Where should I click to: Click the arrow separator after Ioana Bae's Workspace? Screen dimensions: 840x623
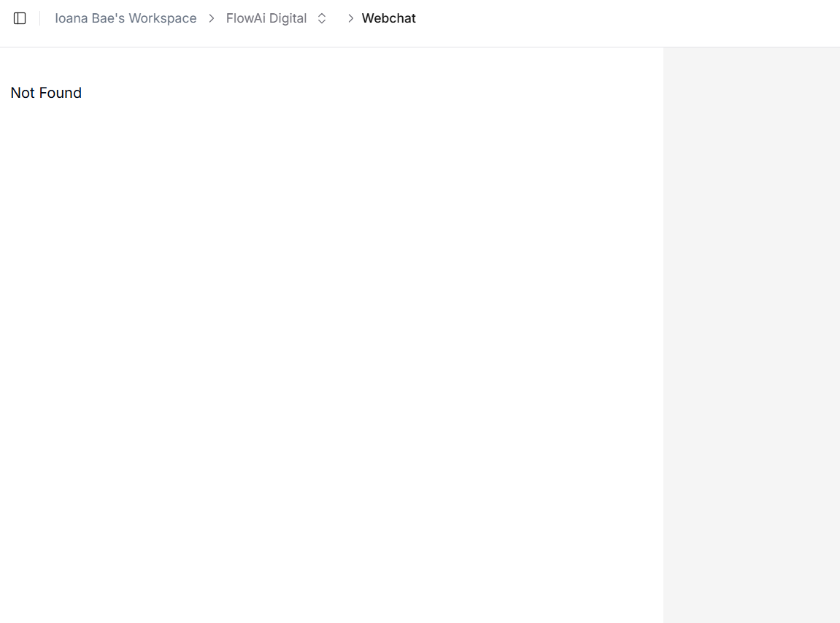(212, 18)
